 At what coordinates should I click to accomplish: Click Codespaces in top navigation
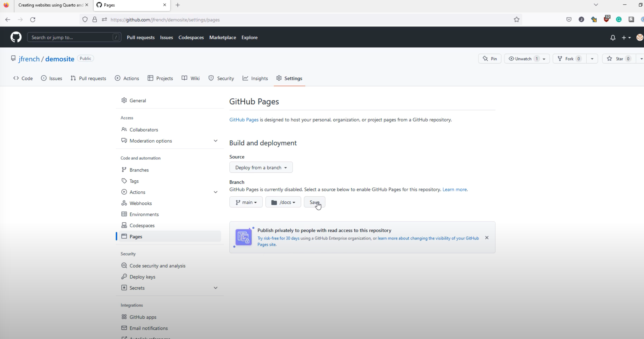[x=191, y=37]
